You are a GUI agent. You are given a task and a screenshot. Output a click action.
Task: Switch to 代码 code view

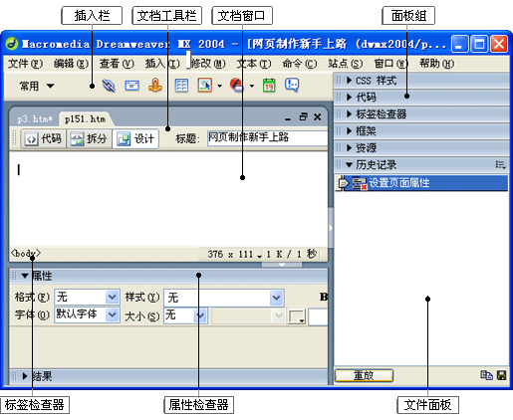tap(44, 138)
